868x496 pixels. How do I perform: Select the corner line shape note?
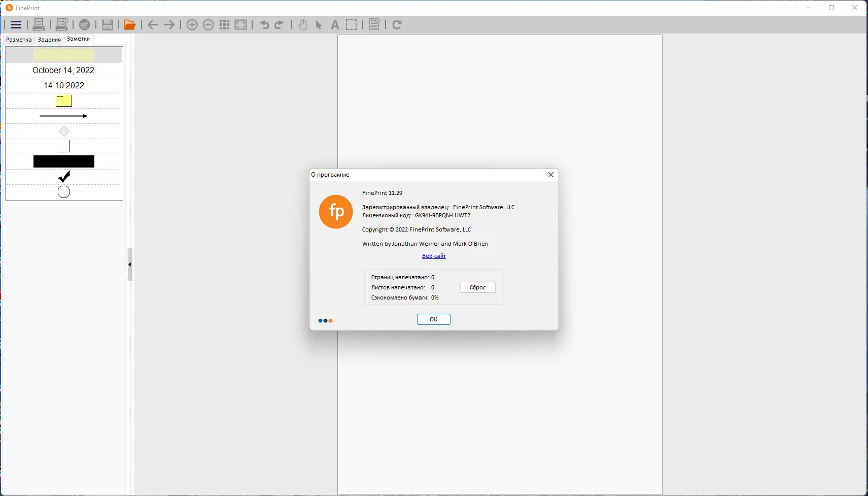[64, 147]
